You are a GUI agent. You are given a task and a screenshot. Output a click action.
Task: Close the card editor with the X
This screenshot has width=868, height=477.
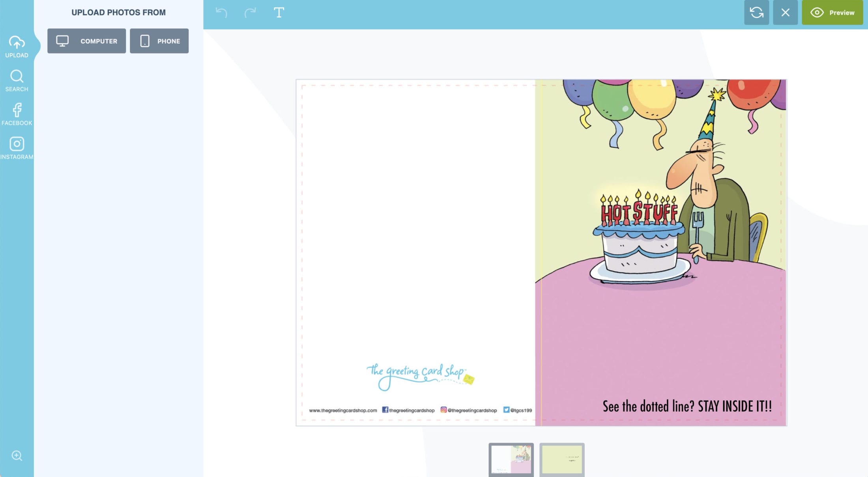click(785, 13)
